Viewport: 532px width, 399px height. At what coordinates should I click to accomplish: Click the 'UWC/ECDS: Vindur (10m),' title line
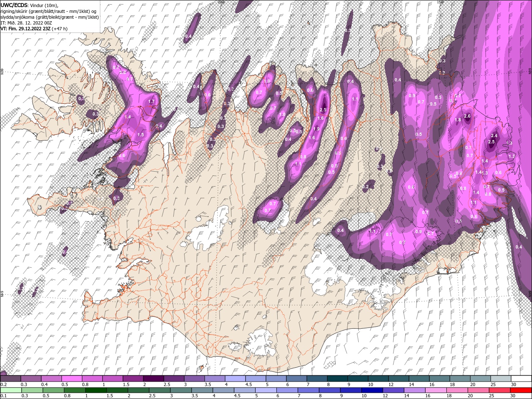(x=30, y=5)
